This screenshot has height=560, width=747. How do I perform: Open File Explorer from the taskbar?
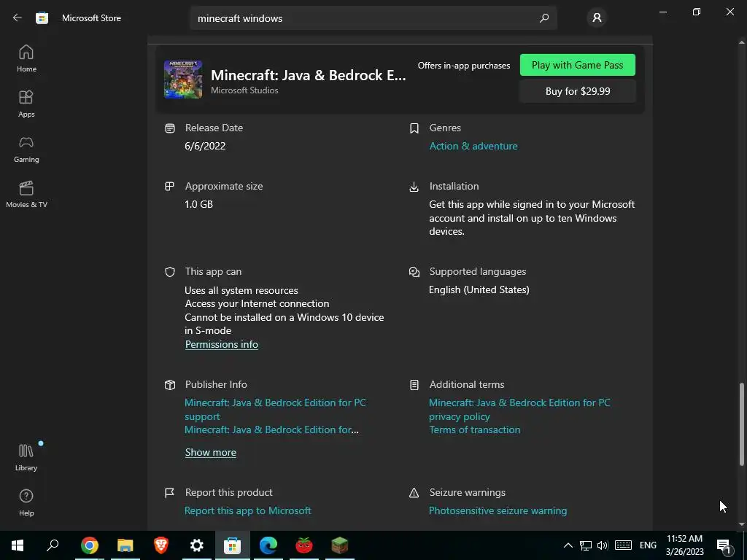(125, 545)
